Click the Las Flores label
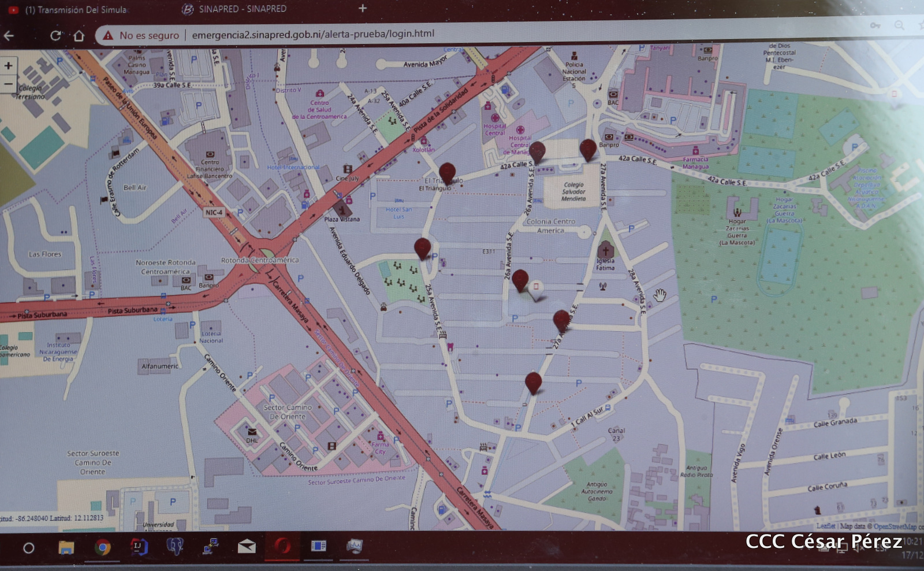This screenshot has width=924, height=571. [x=45, y=254]
